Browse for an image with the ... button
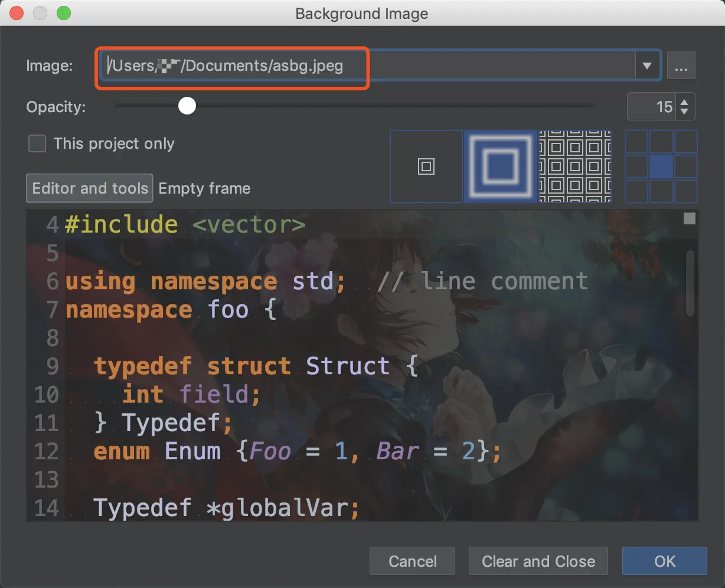 [x=681, y=66]
